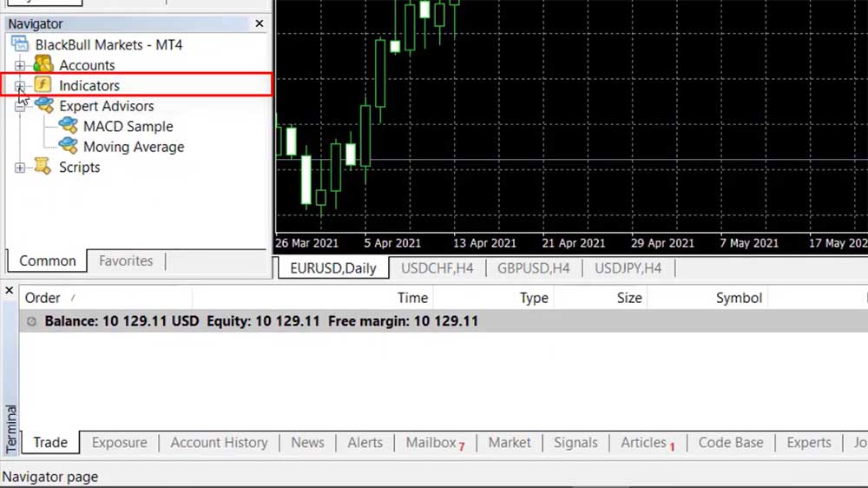Switch to Account History tab
Viewport: 868px width, 488px height.
point(219,442)
